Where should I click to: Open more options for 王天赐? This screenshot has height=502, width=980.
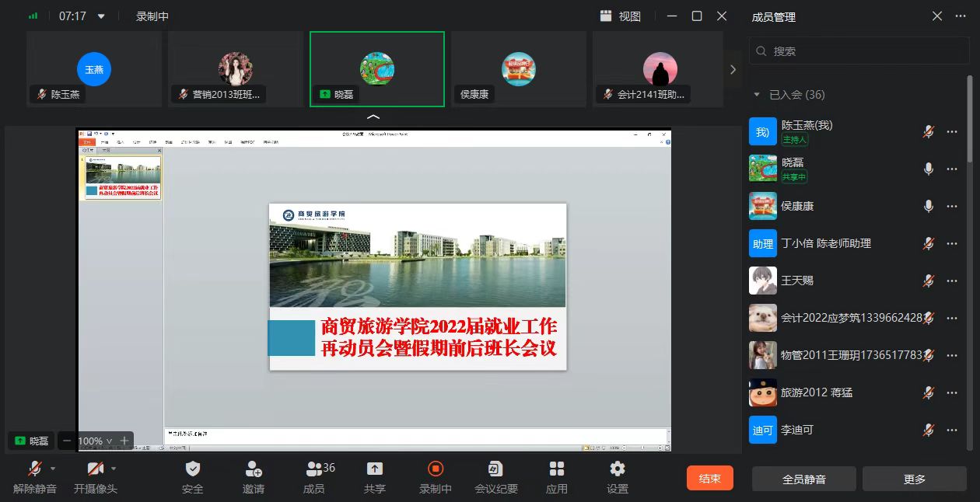[x=952, y=281]
